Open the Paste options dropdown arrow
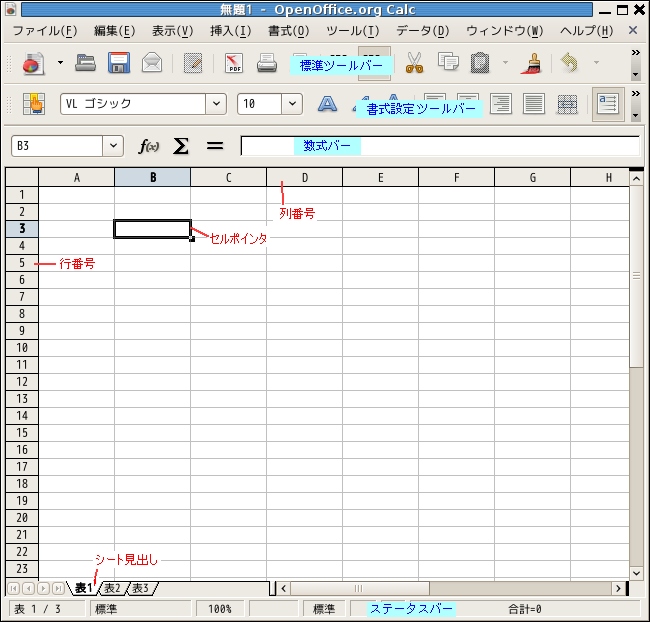 click(505, 63)
